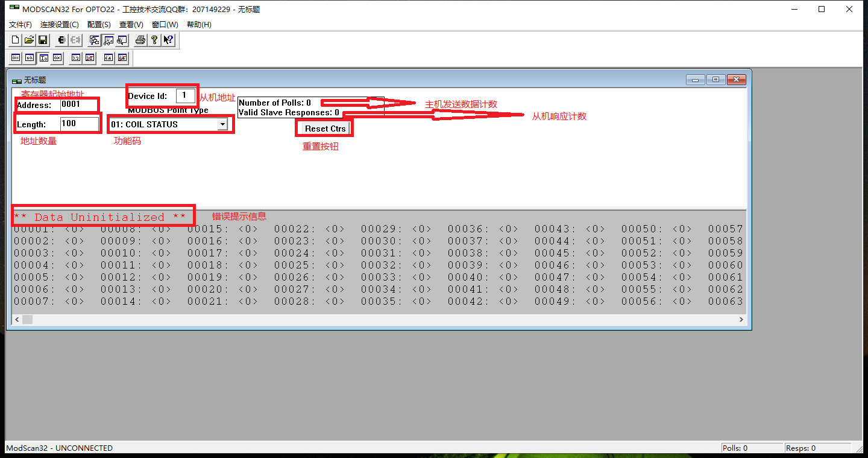Open the MODBUS Point Type dropdown
The image size is (868, 458).
[222, 124]
